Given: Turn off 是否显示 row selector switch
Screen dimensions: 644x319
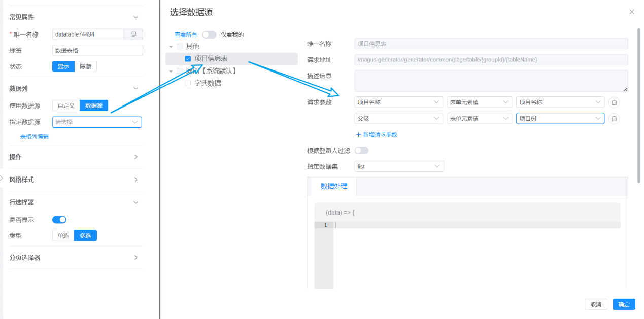Looking at the screenshot, I should click(x=59, y=220).
